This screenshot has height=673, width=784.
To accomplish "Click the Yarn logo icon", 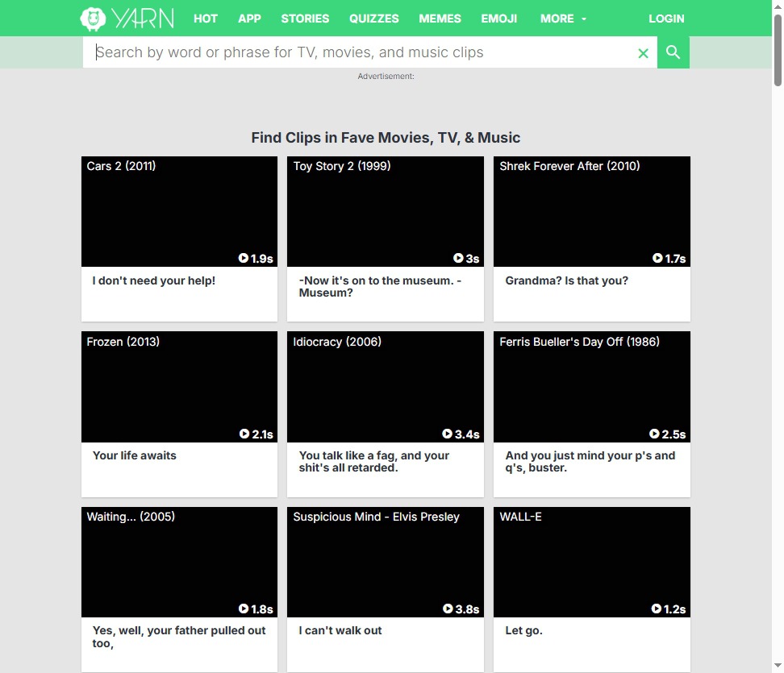I will 94,18.
